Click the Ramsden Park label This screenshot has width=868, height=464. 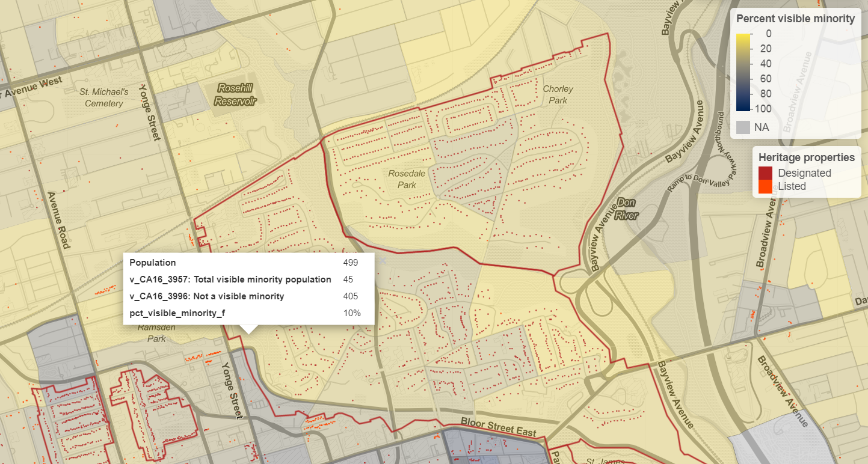152,333
